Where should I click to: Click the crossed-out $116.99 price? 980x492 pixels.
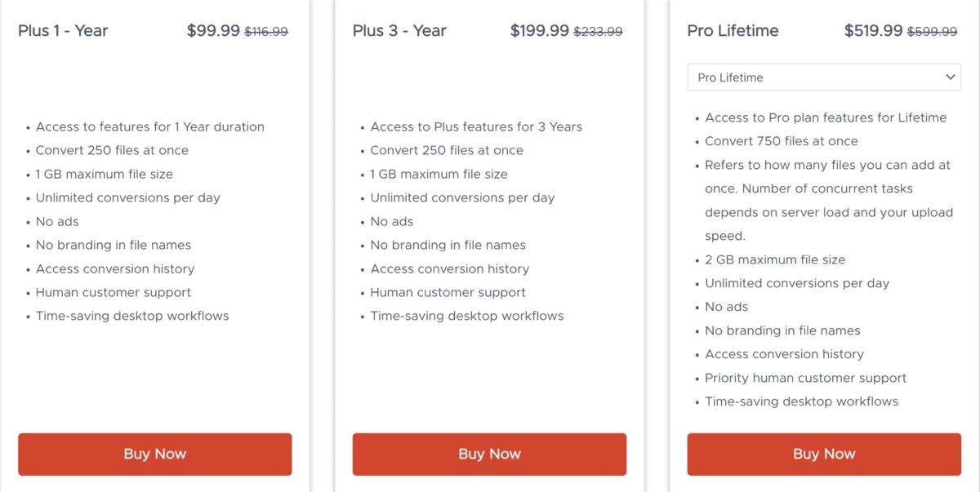click(267, 31)
